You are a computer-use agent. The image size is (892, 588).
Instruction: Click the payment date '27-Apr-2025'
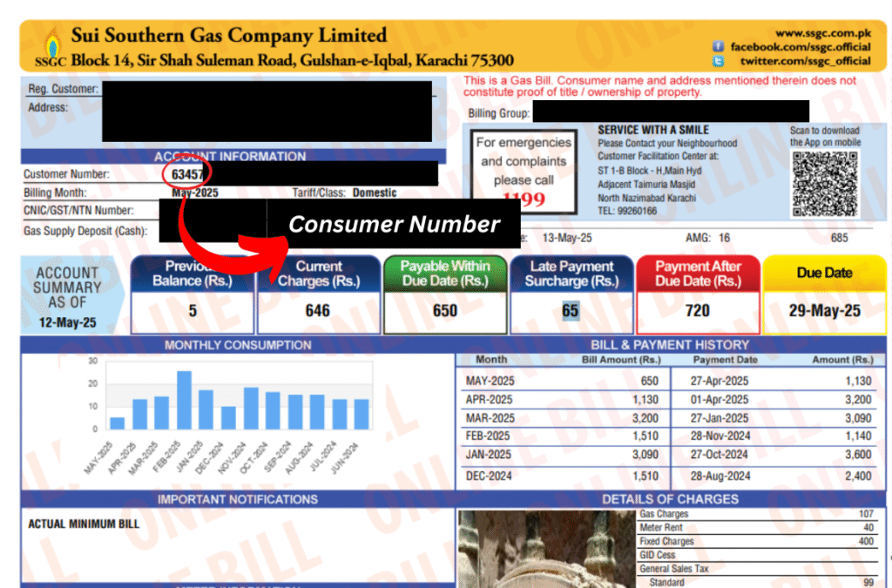click(720, 381)
